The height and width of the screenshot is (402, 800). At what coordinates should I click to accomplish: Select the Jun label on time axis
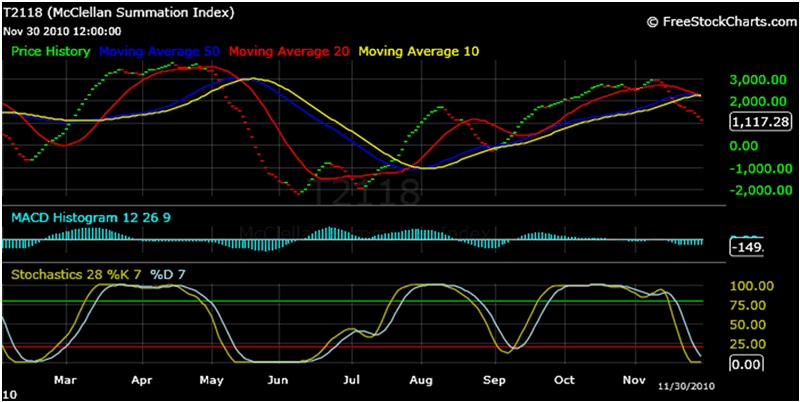(x=279, y=381)
